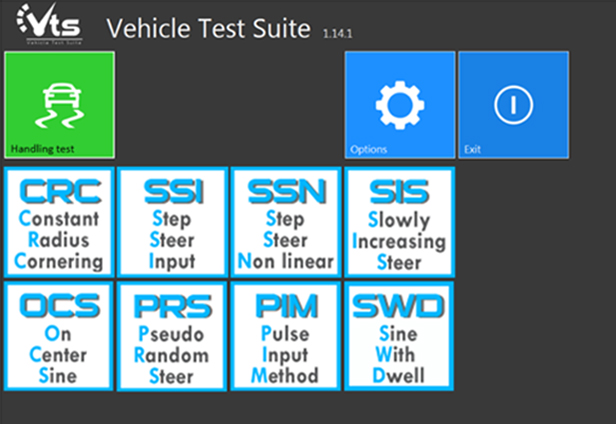This screenshot has height=424, width=616.
Task: Choose SIS Slowly Increasing Steer tile
Action: point(399,222)
